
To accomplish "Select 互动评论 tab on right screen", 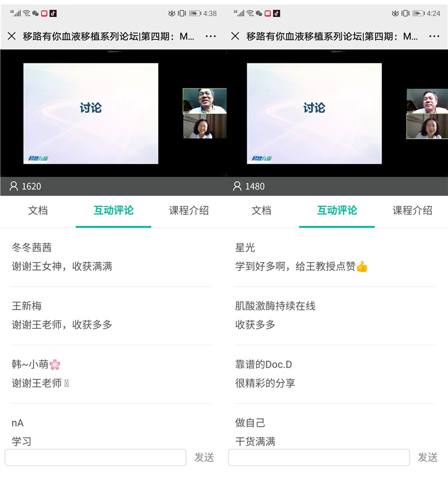I will (337, 210).
